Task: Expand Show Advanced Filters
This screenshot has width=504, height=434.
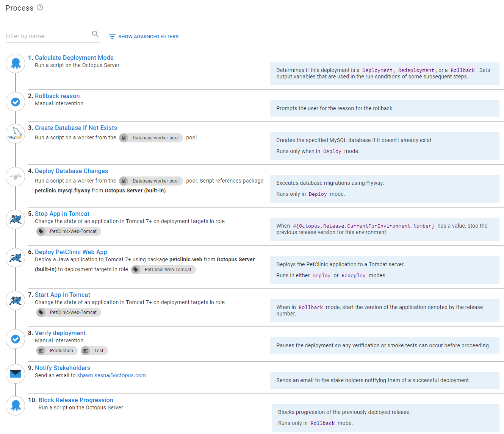Action: tap(143, 36)
